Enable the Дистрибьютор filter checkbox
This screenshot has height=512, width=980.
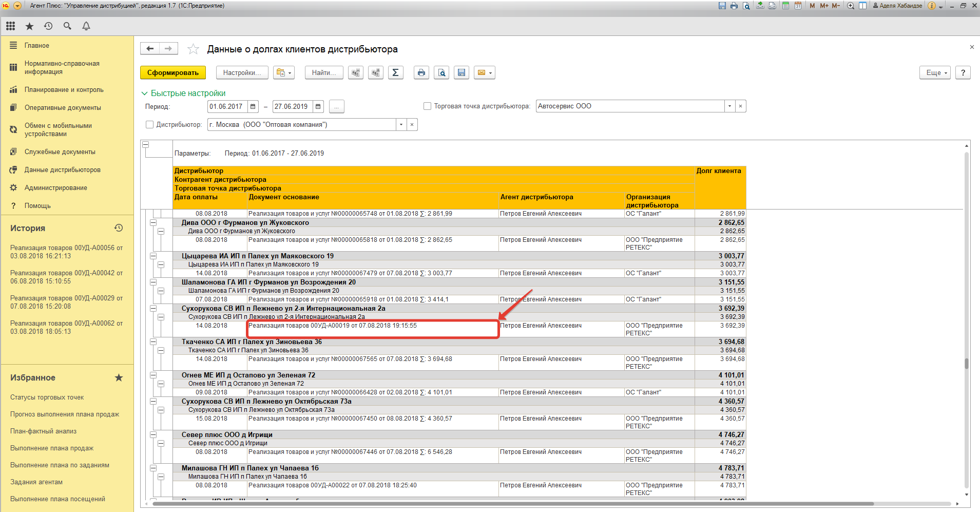pos(150,124)
